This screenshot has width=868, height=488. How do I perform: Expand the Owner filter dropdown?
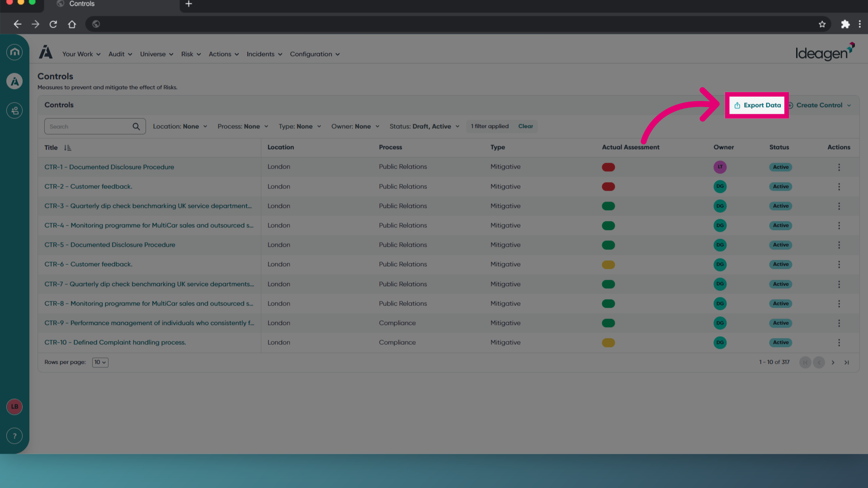[x=355, y=127]
